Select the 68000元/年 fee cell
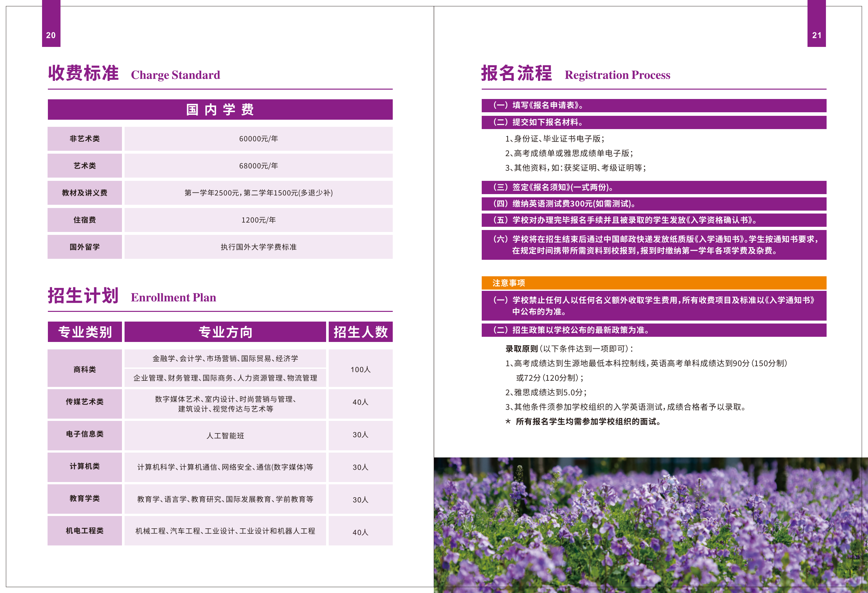Viewport: 868px width, 593px height. point(258,165)
